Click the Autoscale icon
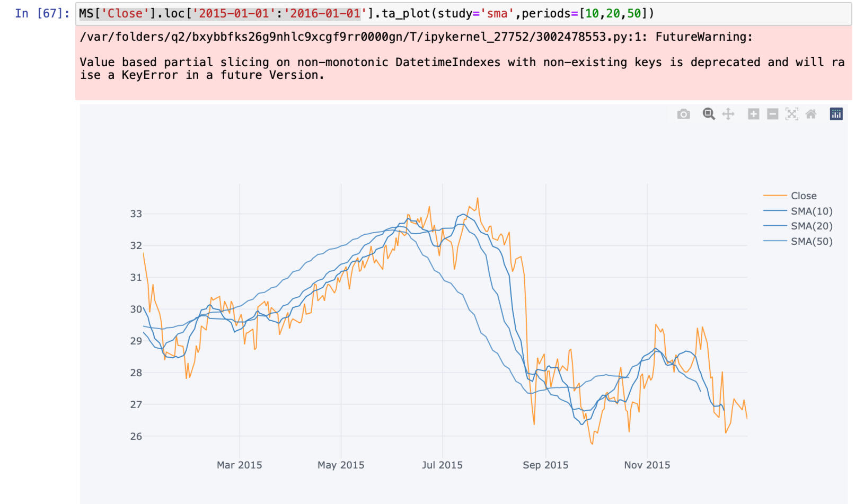 pos(791,114)
